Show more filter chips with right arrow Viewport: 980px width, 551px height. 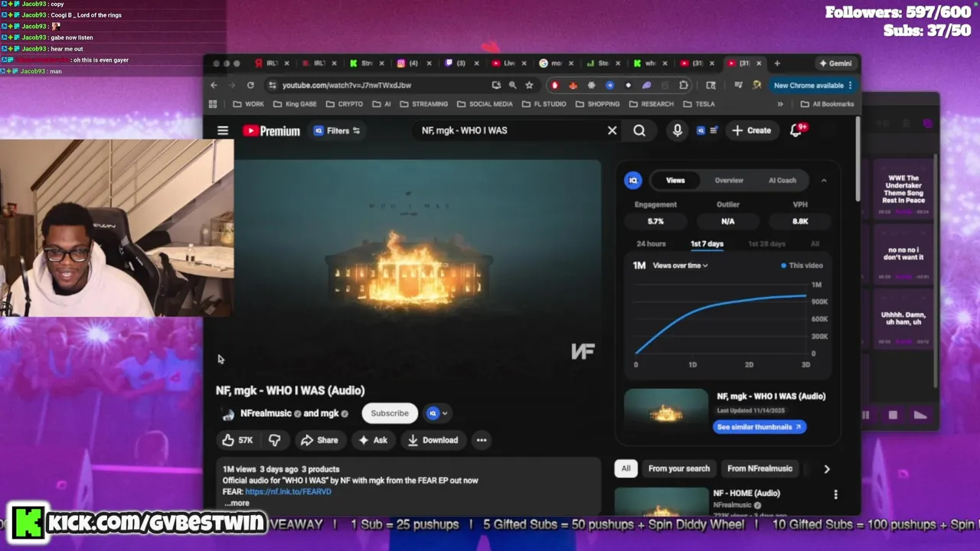pyautogui.click(x=826, y=468)
